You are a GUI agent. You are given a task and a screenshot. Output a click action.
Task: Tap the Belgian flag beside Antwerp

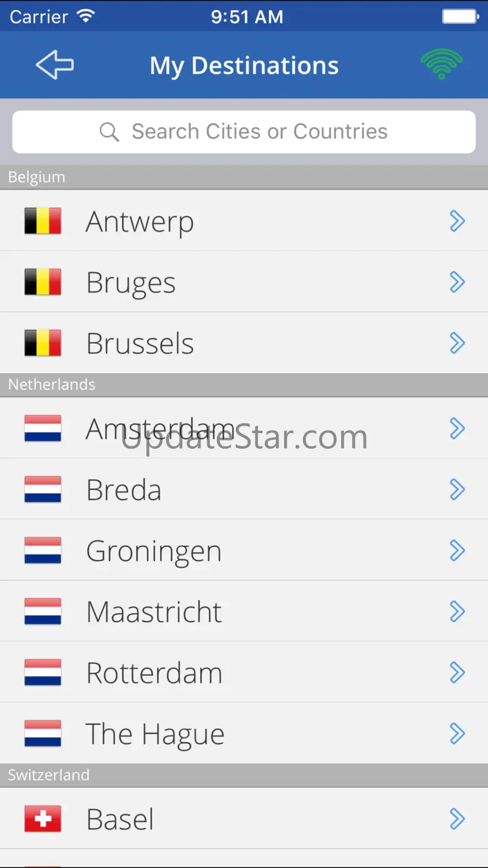pos(43,221)
